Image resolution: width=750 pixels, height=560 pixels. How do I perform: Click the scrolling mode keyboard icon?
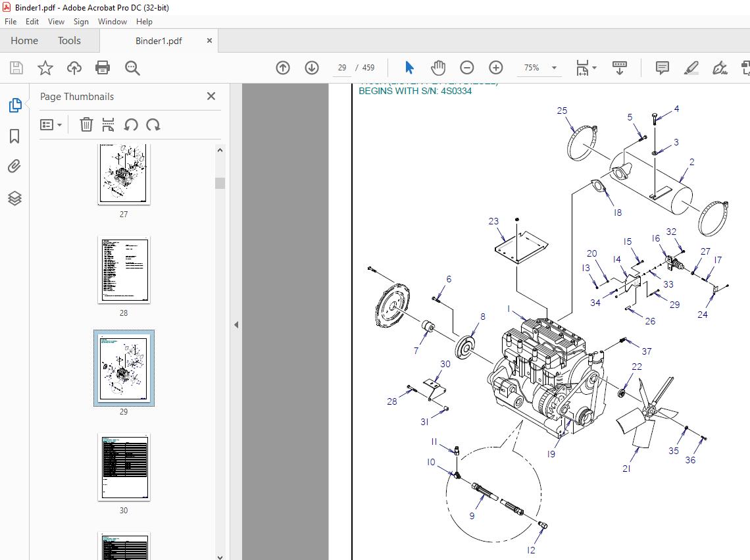[620, 68]
